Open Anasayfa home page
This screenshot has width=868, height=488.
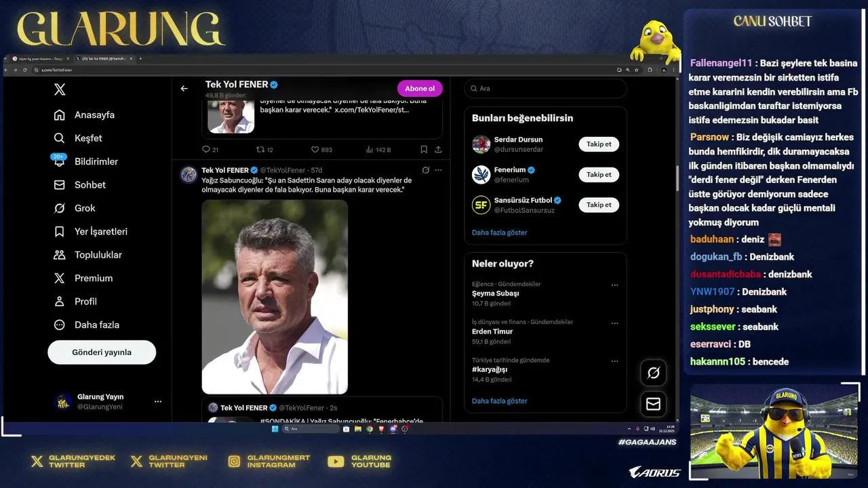pyautogui.click(x=85, y=115)
